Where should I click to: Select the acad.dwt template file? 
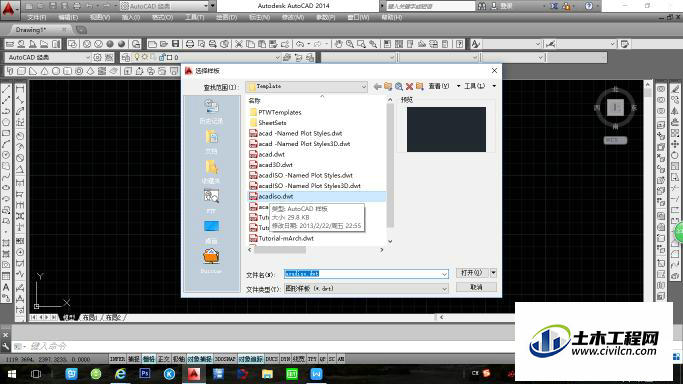tap(271, 154)
